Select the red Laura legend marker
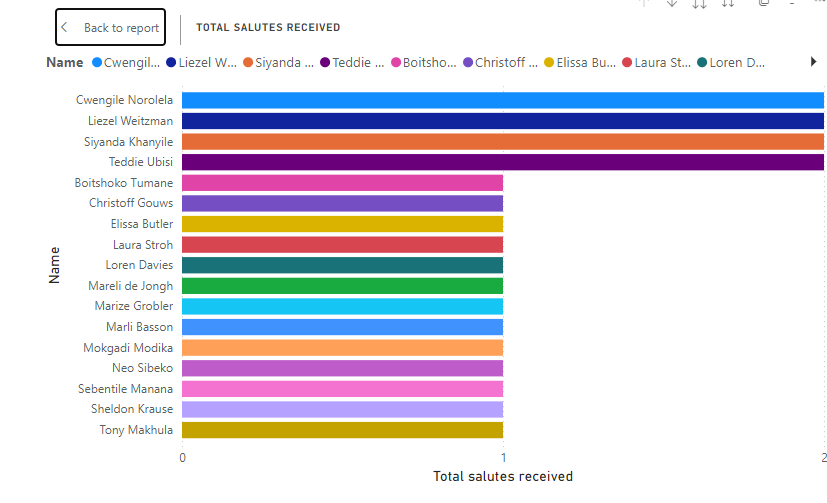This screenshot has height=503, width=827. 627,62
